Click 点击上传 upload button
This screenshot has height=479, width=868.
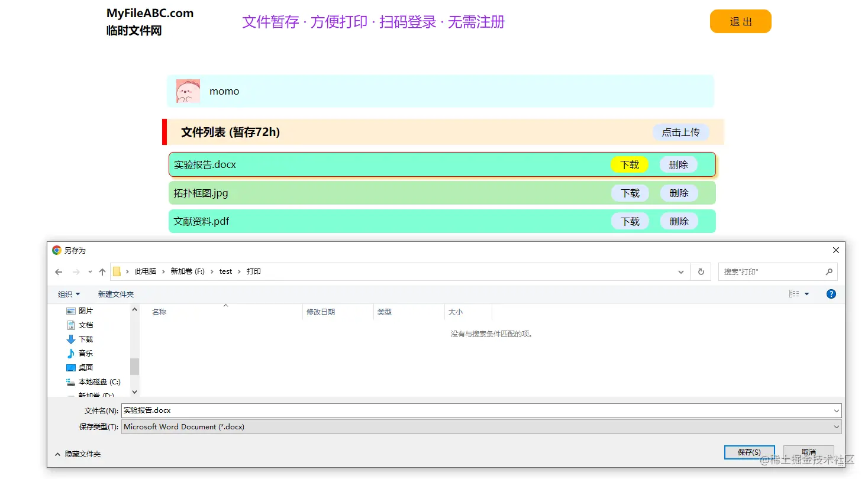coord(681,132)
